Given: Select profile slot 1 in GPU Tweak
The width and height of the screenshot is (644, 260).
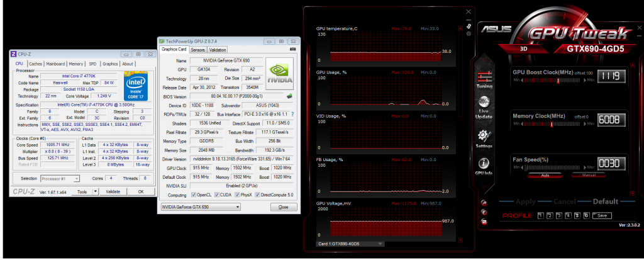Looking at the screenshot, I should (x=540, y=215).
